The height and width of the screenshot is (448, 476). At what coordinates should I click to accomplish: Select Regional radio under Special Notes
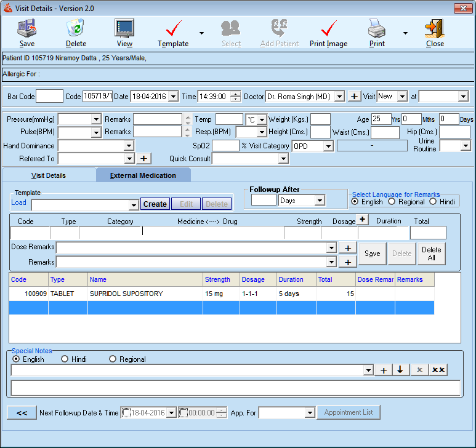113,359
